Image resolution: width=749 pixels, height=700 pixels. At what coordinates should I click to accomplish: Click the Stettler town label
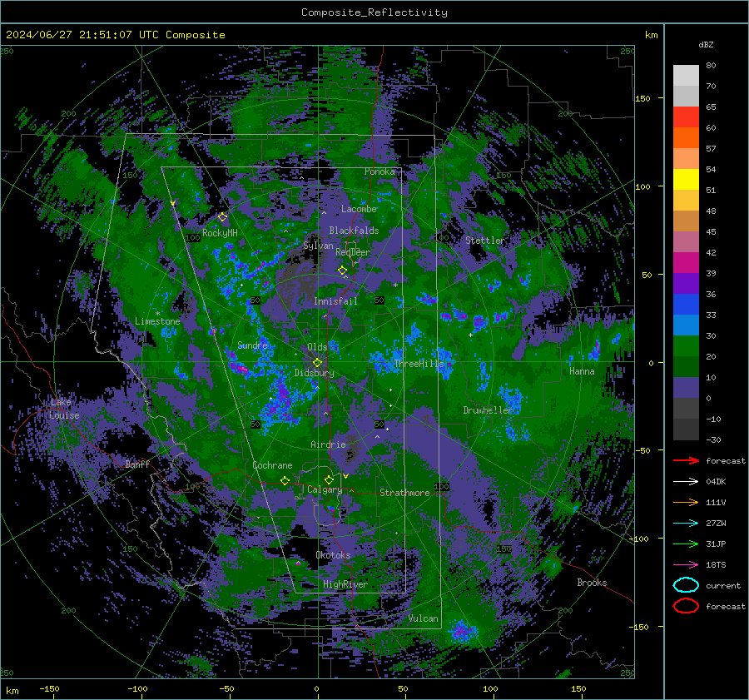point(485,241)
